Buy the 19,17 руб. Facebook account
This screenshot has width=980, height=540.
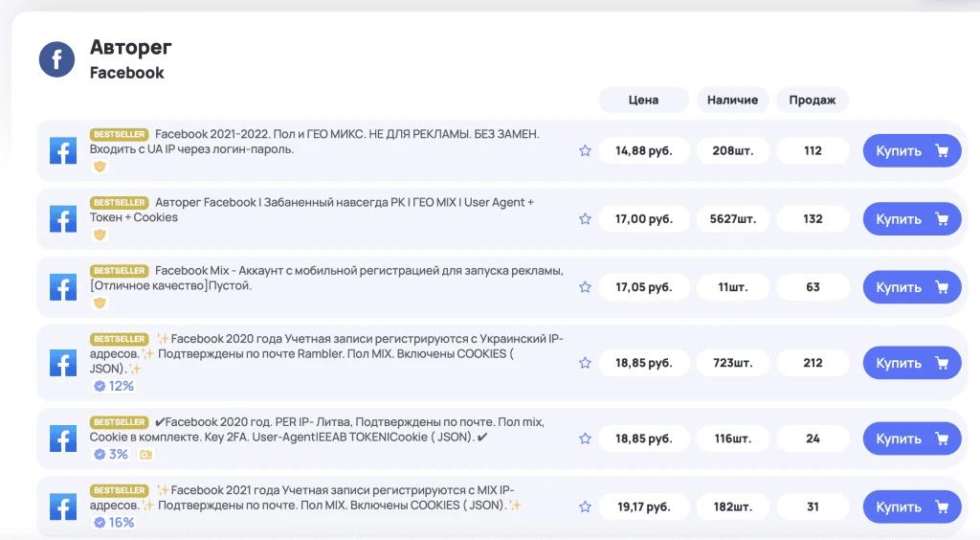point(912,506)
